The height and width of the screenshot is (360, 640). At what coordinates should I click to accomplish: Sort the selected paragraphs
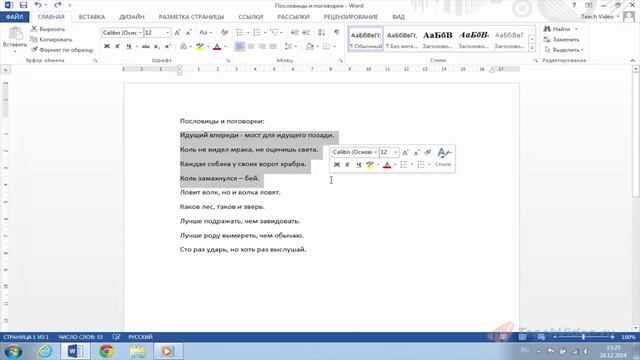tap(322, 33)
